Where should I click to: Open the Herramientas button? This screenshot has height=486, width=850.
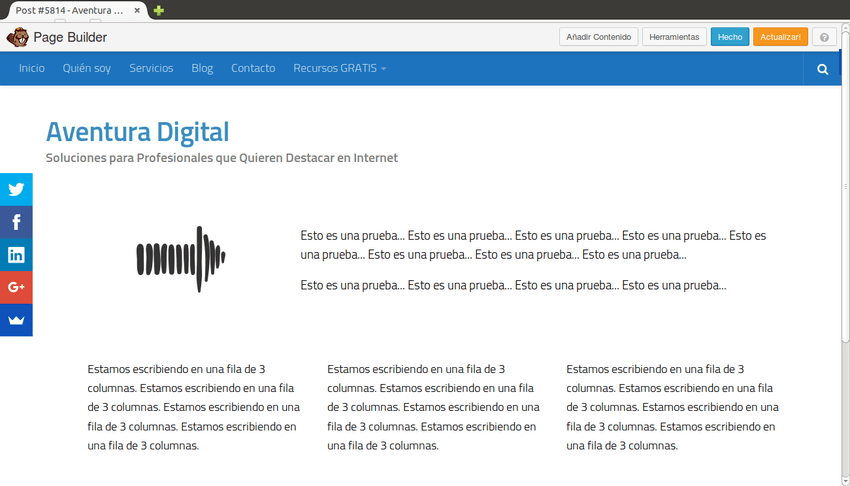674,37
